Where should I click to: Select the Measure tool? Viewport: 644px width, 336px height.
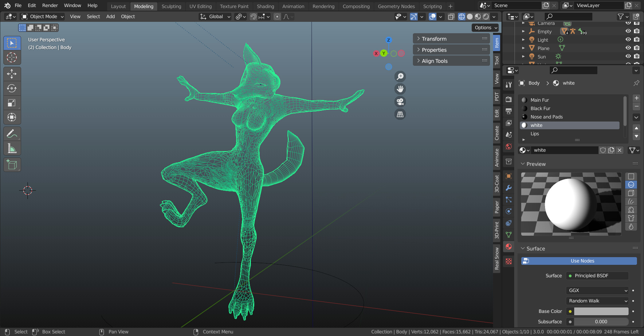click(x=12, y=148)
